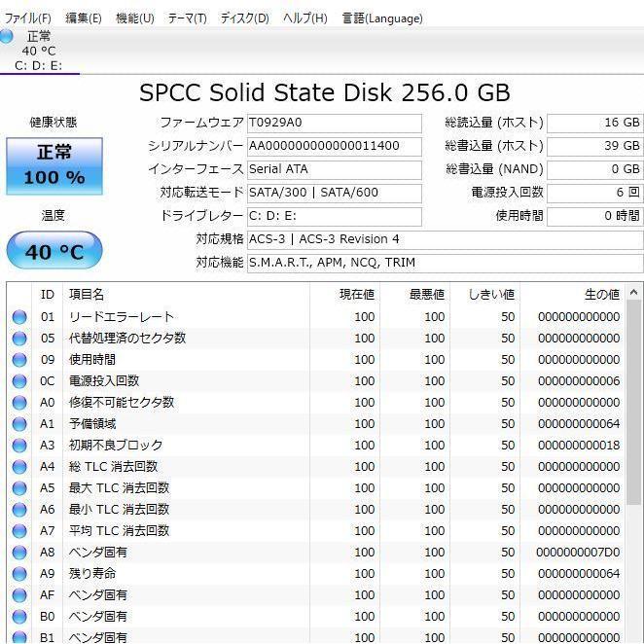
Task: Select the 最大 TLC 消去回数 row name
Action: [x=119, y=488]
